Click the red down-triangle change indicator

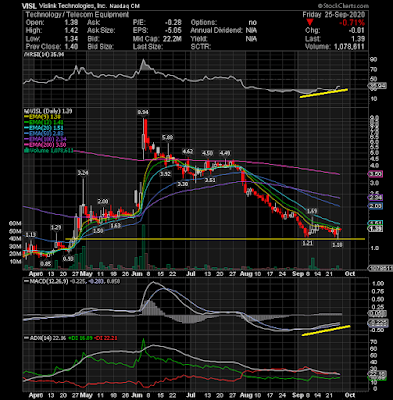310,23
